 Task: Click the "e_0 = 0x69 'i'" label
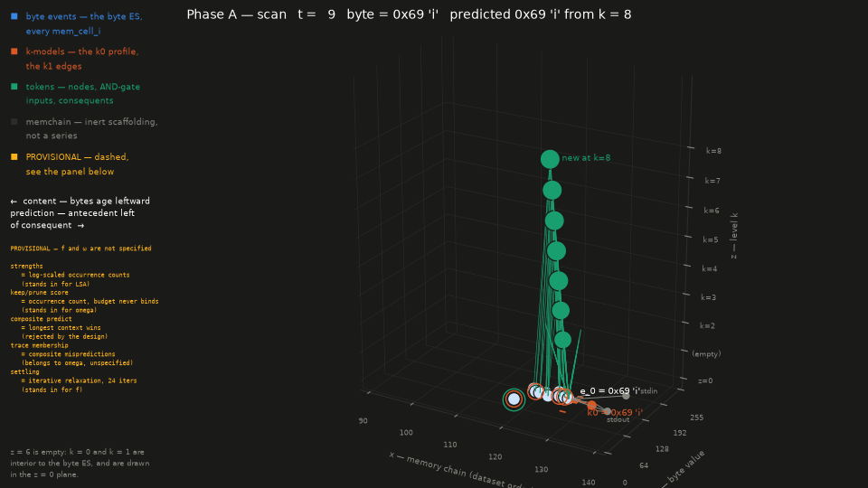[609, 391]
